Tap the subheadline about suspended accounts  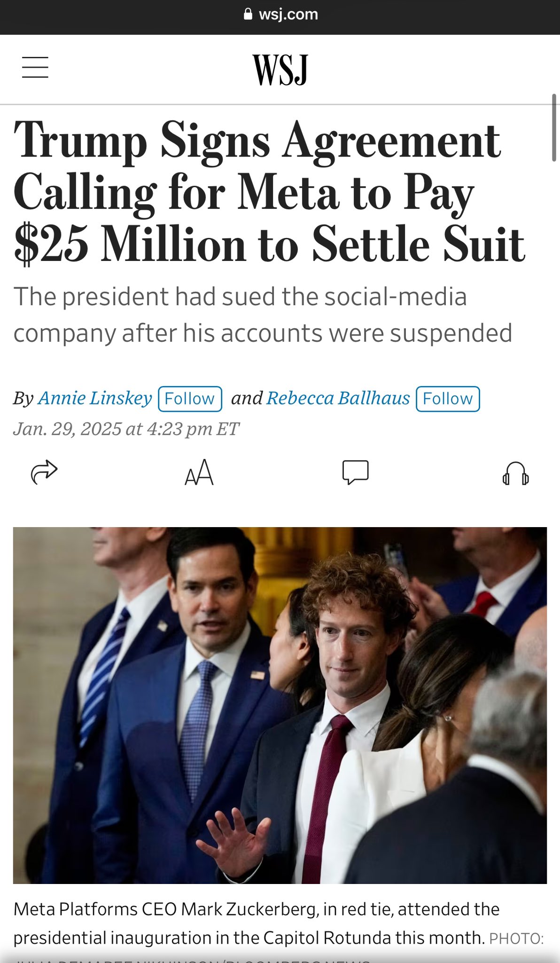coord(262,315)
